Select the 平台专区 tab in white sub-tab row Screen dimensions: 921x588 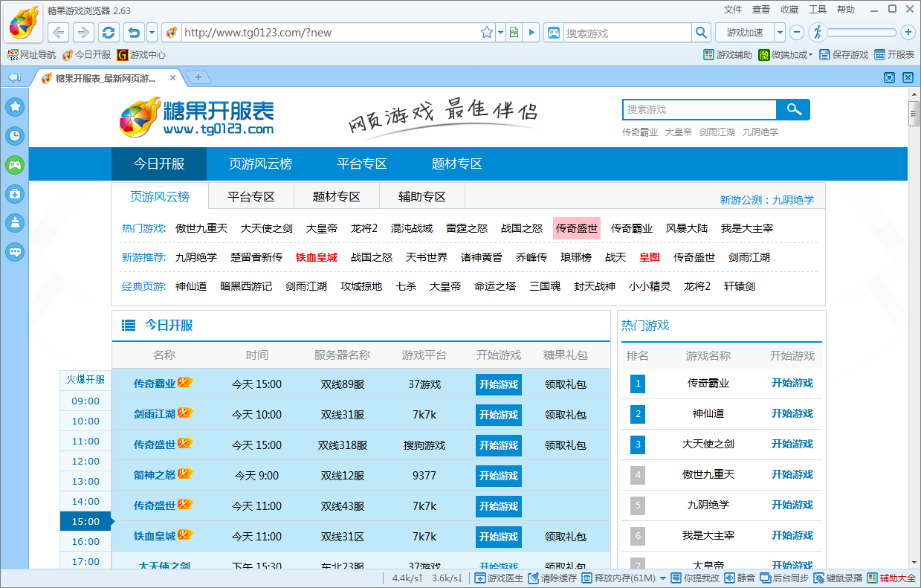tap(251, 197)
